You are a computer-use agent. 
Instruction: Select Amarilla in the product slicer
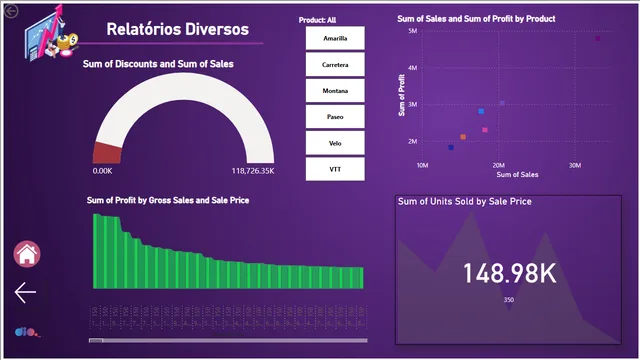point(335,38)
